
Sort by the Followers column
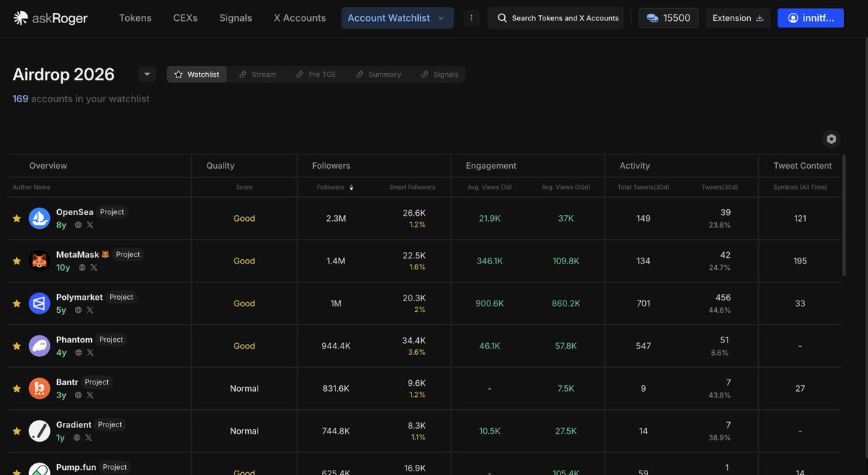coord(335,187)
